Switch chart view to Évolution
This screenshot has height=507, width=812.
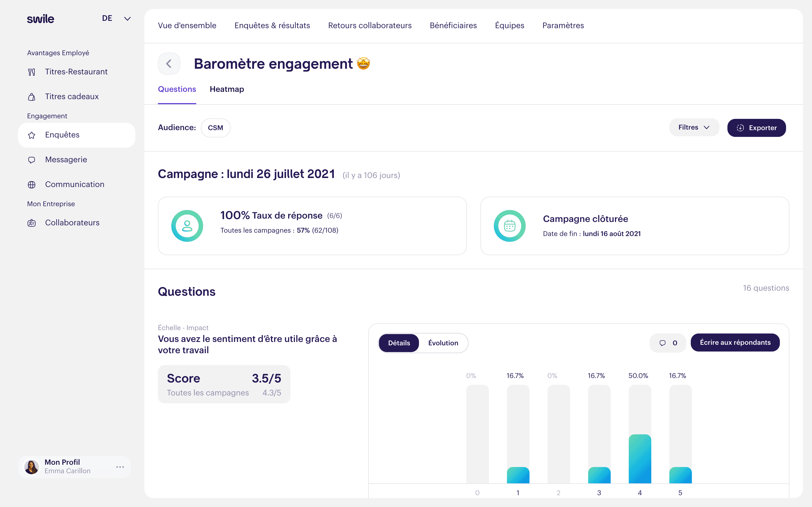pos(443,343)
